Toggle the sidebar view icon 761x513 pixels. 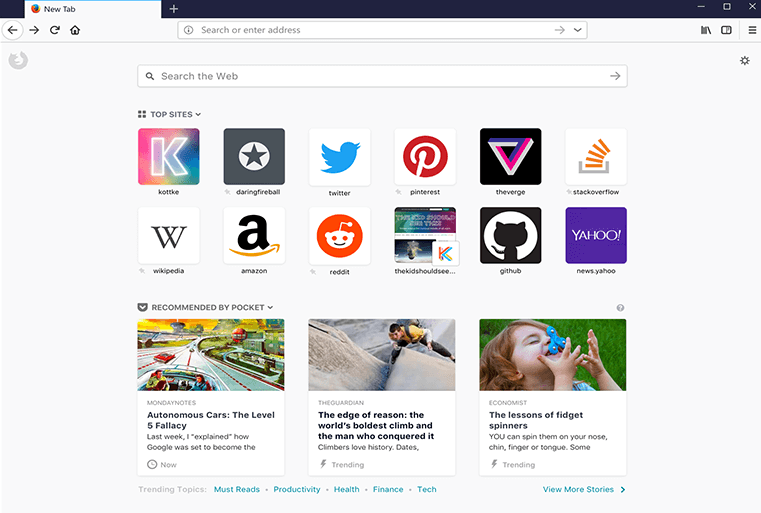point(726,30)
